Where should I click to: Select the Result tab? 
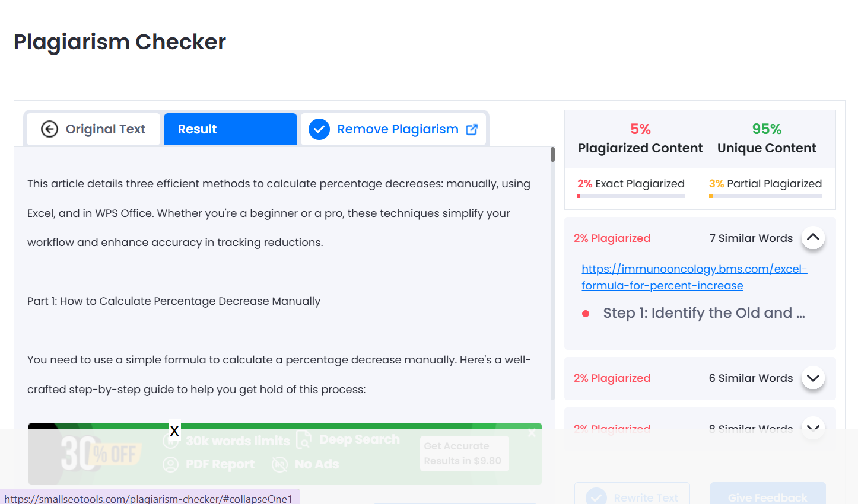(230, 129)
